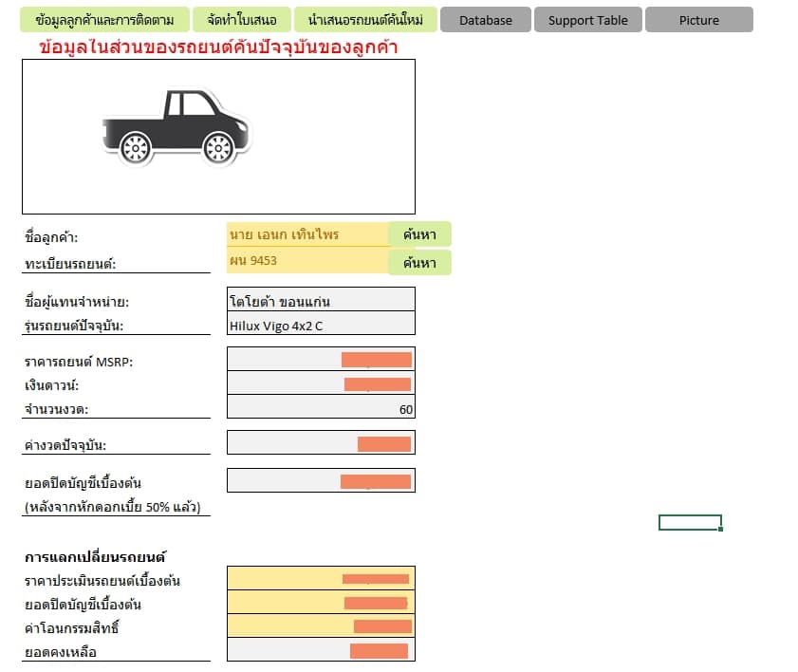
Task: Select the ค่าโอนกรรมสิทธิ์ transfer fee cell
Action: click(321, 626)
